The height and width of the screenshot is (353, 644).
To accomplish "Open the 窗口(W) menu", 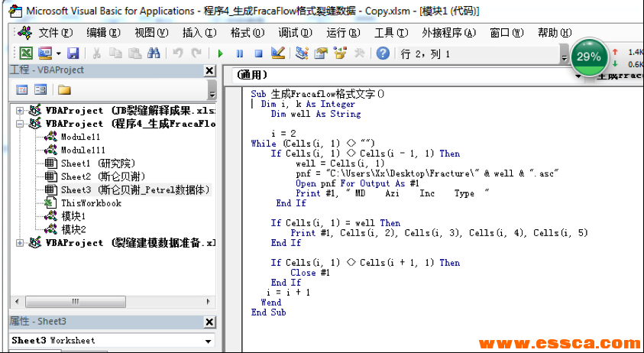I will click(506, 32).
